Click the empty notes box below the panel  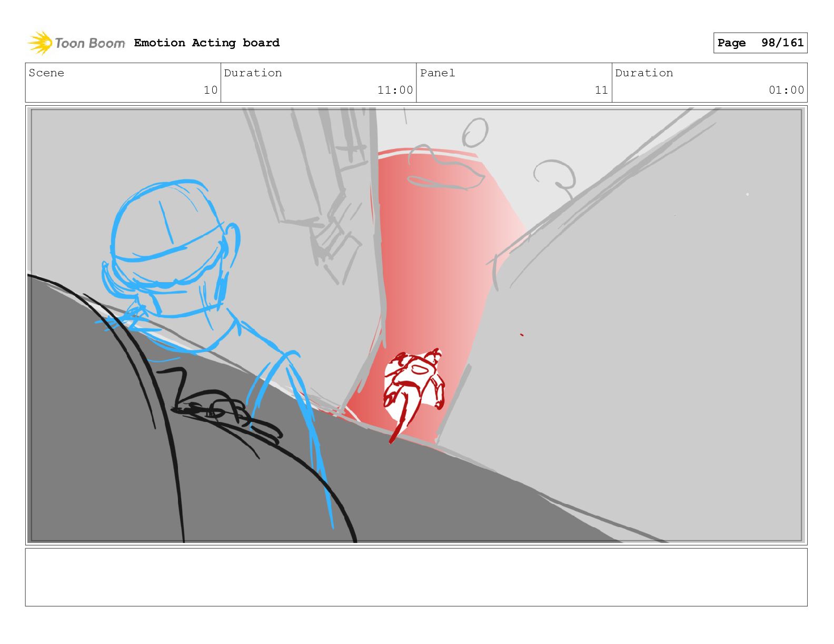(416, 577)
